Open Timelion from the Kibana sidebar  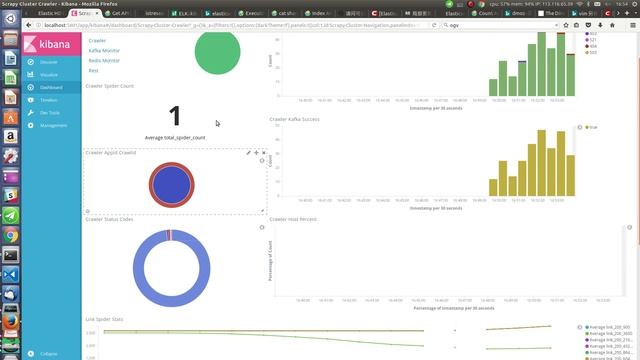[51, 100]
